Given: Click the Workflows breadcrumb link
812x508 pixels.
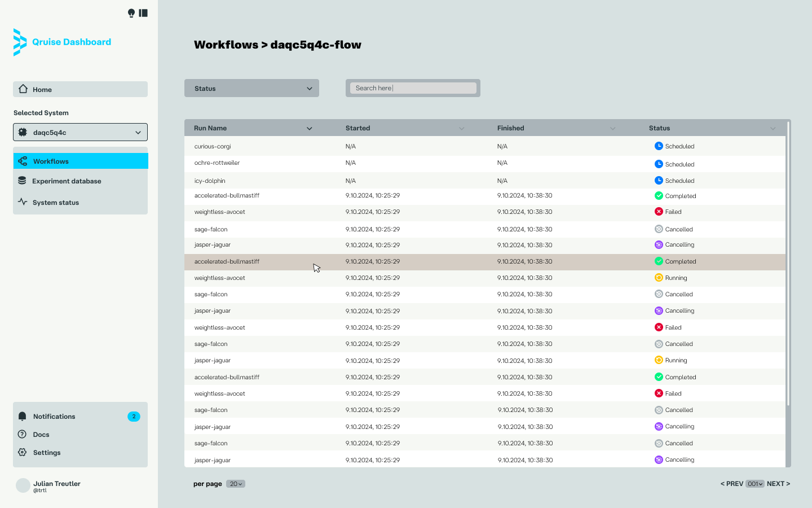Looking at the screenshot, I should click(x=226, y=45).
